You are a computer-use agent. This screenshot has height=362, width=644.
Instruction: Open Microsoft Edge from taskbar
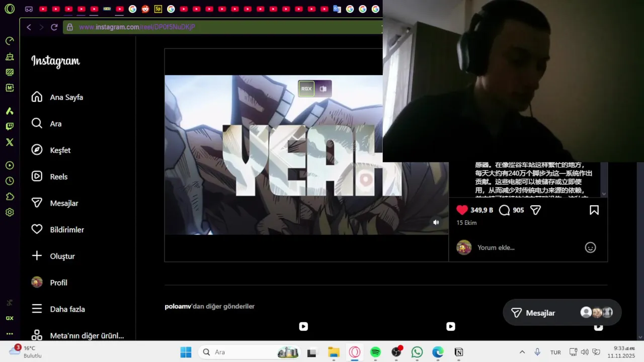click(438, 352)
